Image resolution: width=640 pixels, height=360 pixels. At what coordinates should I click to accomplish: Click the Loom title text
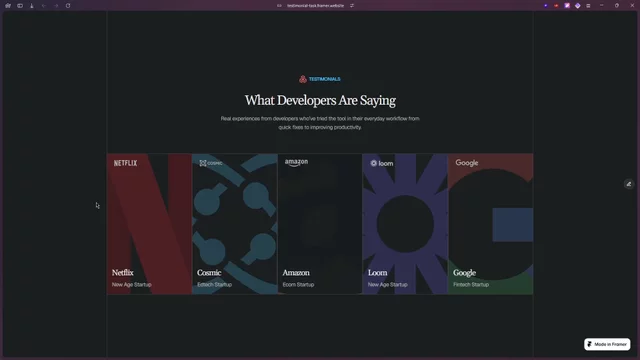coord(378,272)
